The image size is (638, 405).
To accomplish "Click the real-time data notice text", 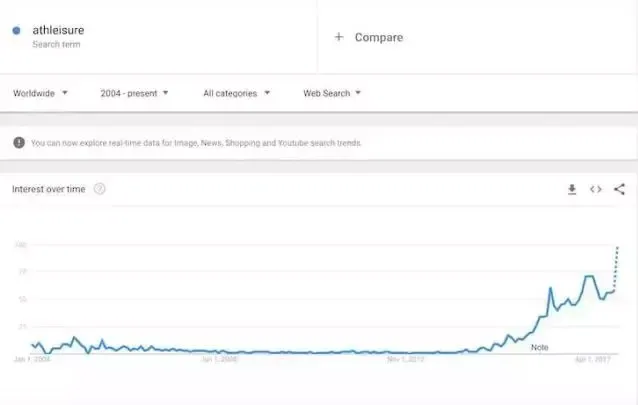I will (x=196, y=143).
